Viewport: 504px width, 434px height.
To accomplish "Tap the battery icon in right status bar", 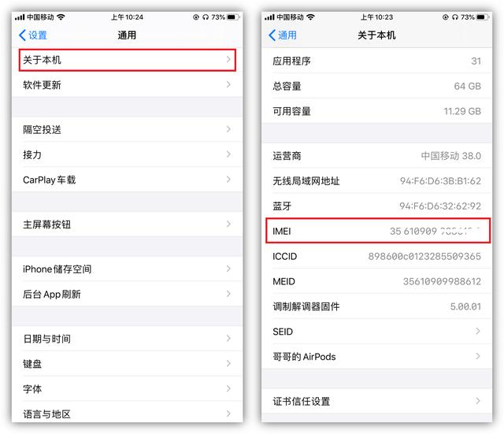I will (x=483, y=17).
